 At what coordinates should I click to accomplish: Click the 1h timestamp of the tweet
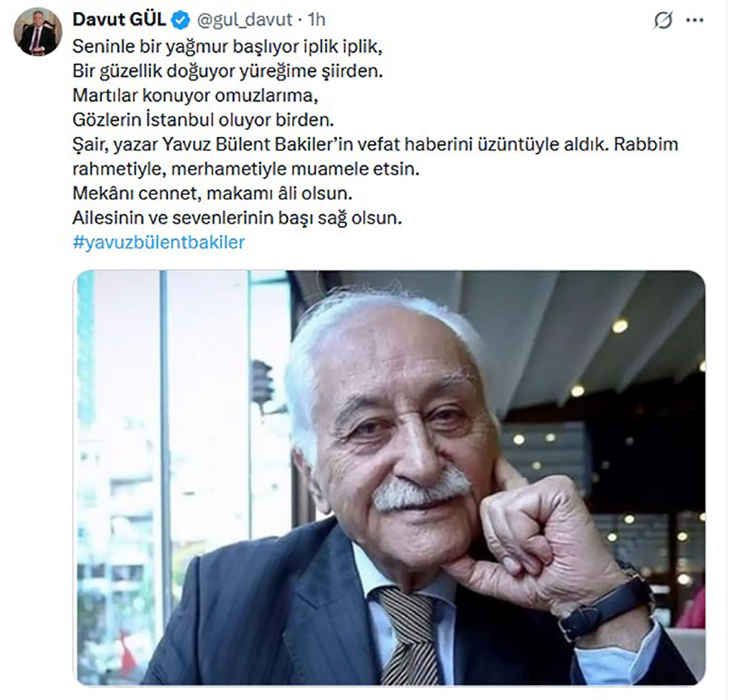coord(316,20)
